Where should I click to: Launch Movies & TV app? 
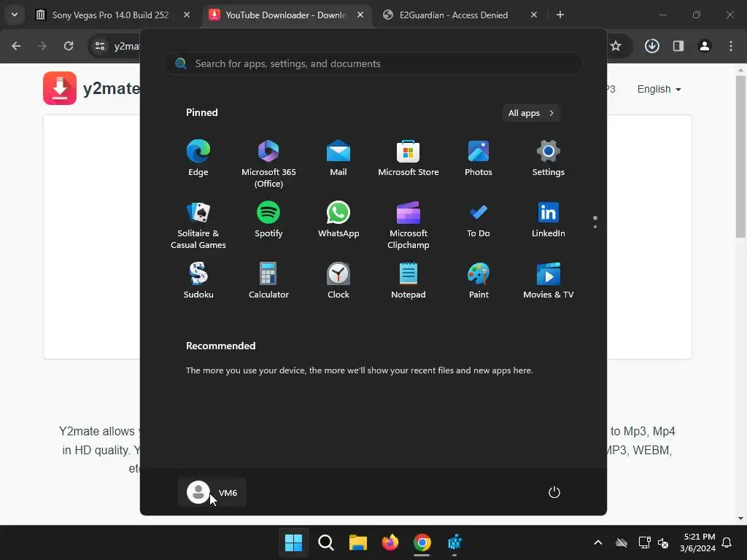(x=549, y=281)
